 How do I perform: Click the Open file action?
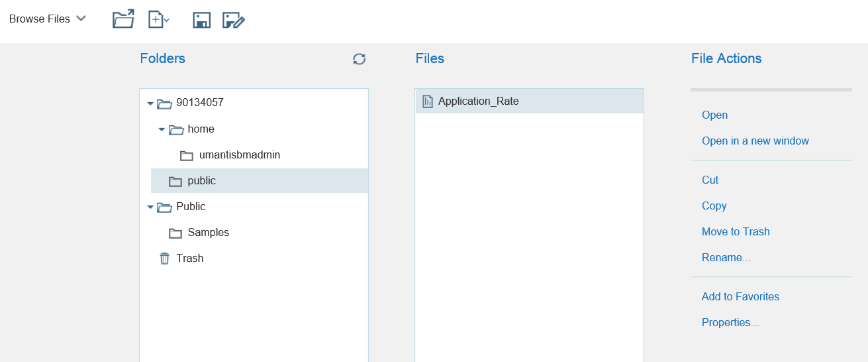[x=714, y=115]
